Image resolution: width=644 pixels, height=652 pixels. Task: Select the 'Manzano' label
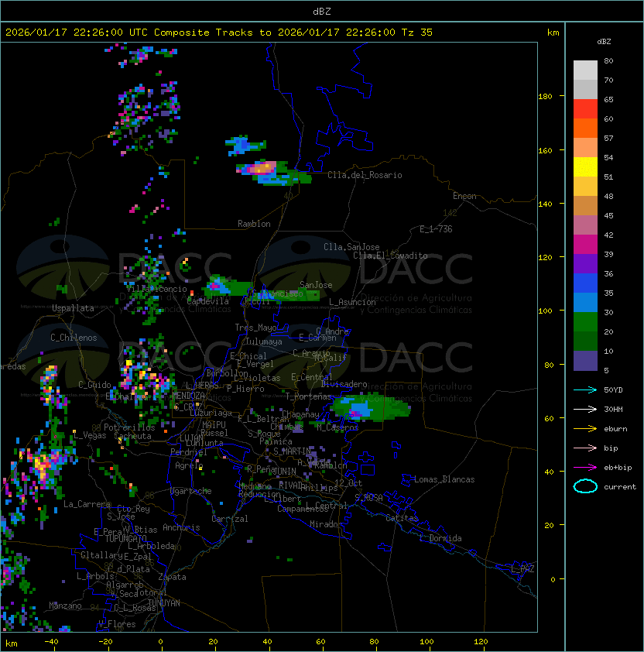coord(65,606)
